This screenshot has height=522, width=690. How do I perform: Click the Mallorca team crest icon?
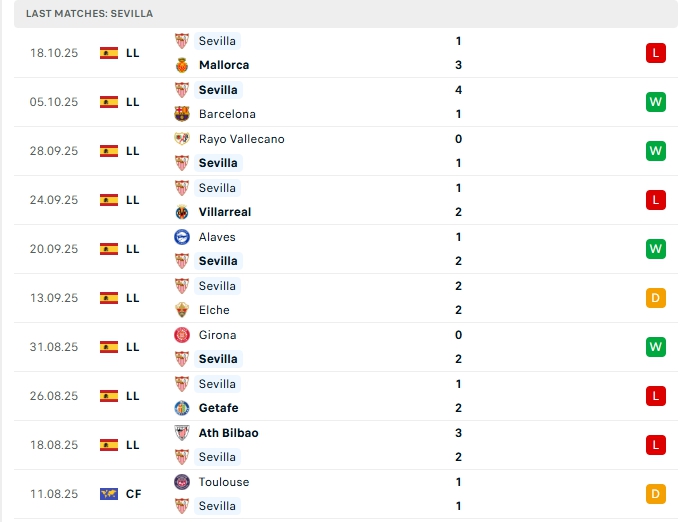click(182, 65)
